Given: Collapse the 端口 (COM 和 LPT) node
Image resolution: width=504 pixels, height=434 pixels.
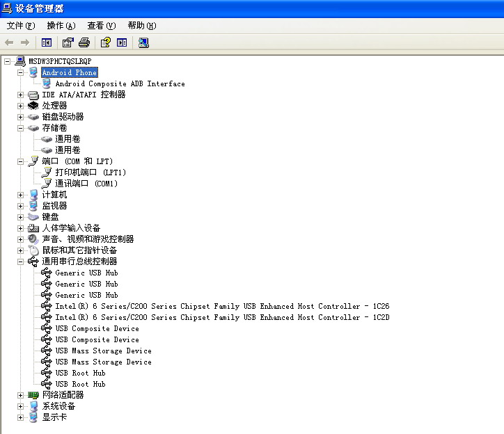Looking at the screenshot, I should (x=20, y=161).
